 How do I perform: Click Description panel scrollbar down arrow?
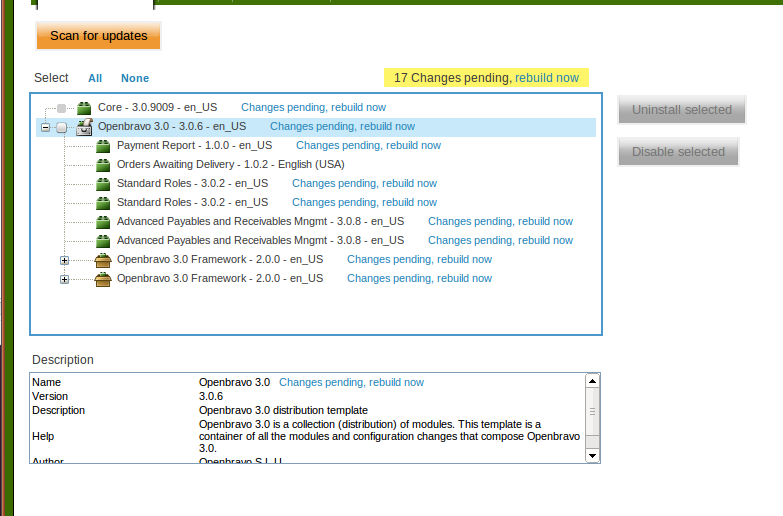[x=592, y=456]
